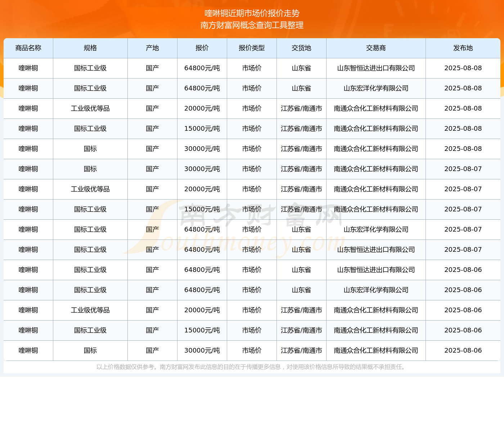Click the 交易商 column header
Image resolution: width=504 pixels, height=434 pixels.
[x=376, y=48]
